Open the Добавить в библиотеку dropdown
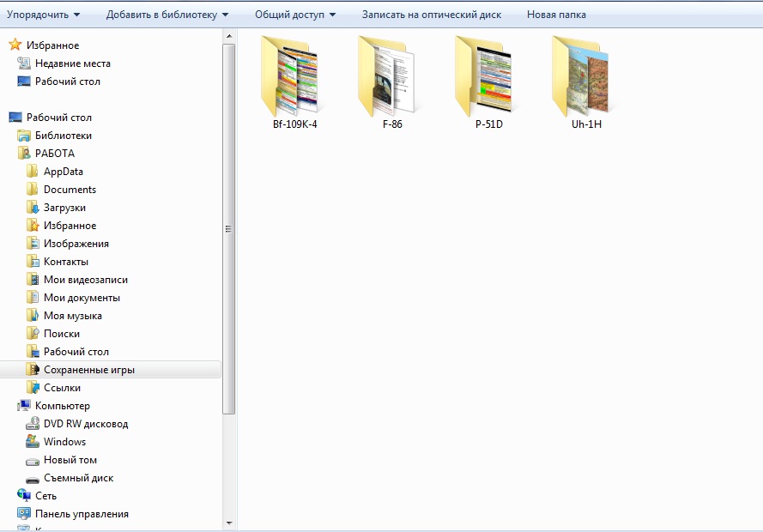This screenshot has height=532, width=763. pos(167,15)
